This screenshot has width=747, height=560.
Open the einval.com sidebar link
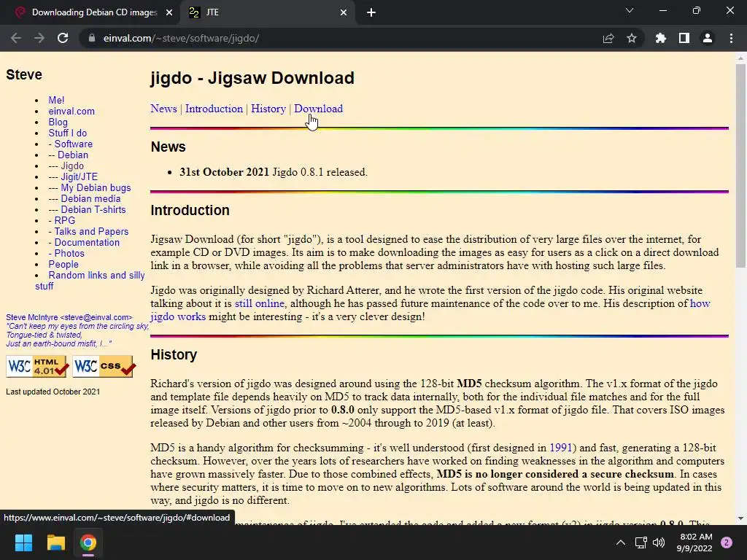pos(71,111)
